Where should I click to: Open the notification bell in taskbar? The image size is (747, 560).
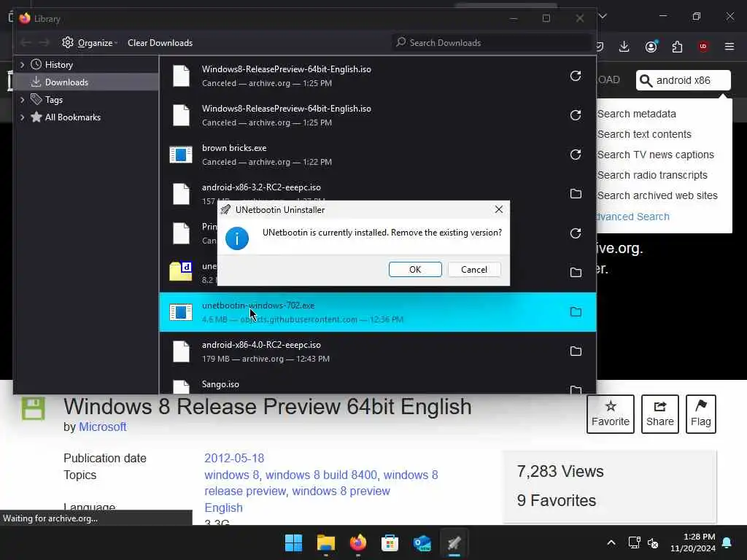(727, 542)
